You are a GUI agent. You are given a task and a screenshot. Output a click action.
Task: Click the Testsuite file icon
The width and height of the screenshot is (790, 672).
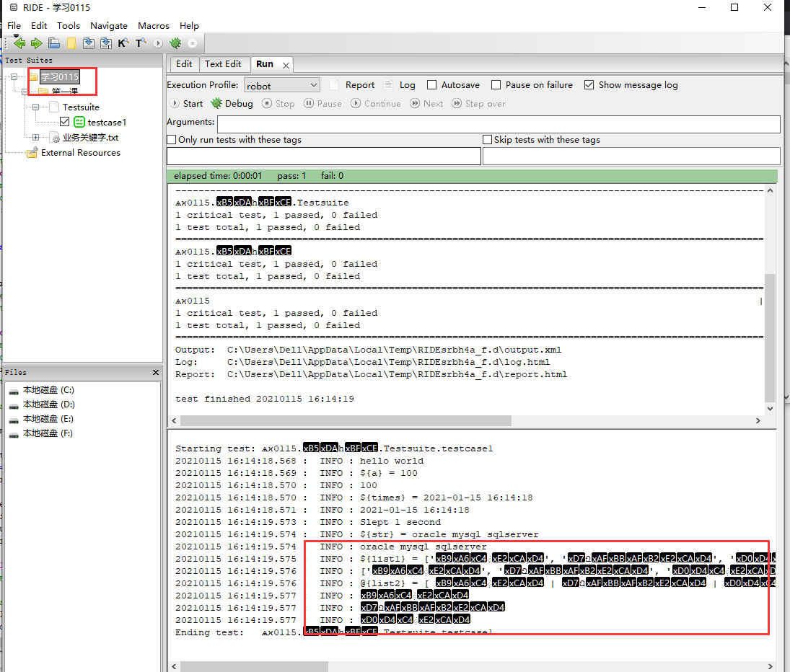[x=55, y=107]
